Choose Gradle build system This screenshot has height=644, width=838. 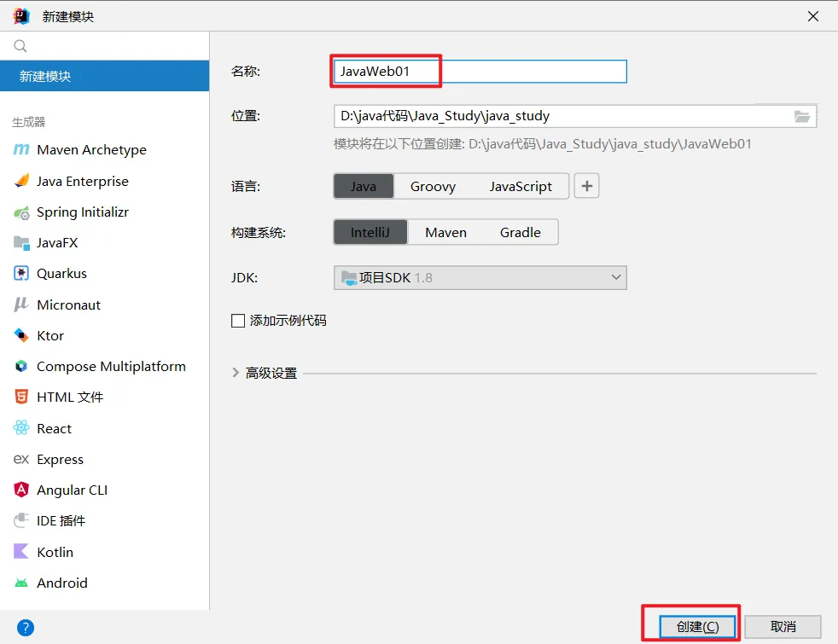(x=521, y=232)
